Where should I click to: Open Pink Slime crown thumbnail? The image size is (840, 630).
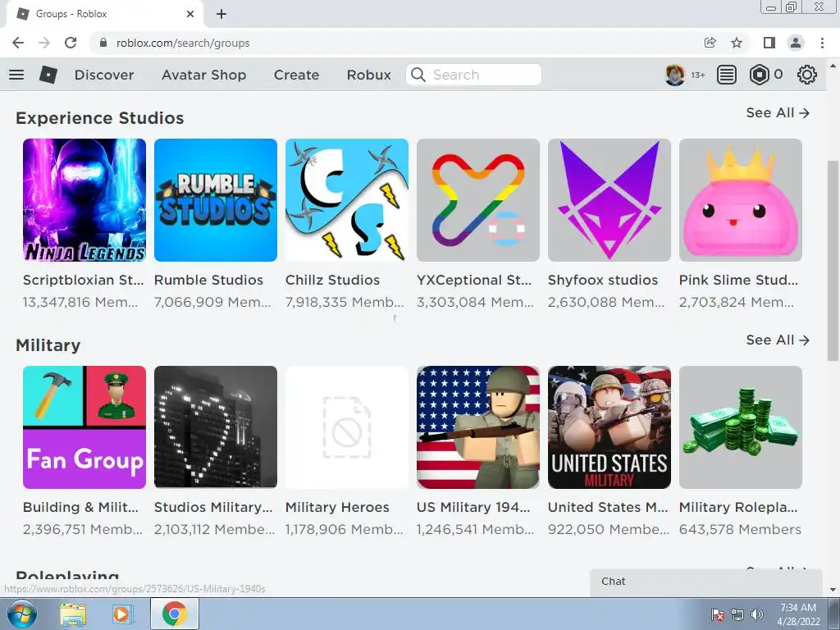click(741, 200)
